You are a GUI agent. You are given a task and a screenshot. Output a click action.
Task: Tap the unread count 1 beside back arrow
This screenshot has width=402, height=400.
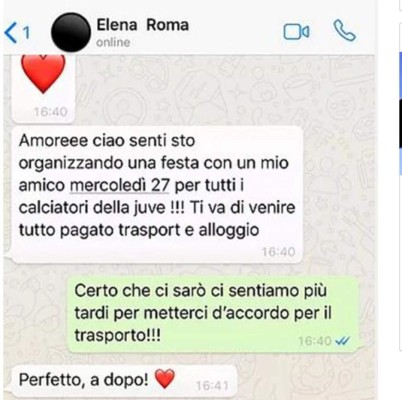26,33
